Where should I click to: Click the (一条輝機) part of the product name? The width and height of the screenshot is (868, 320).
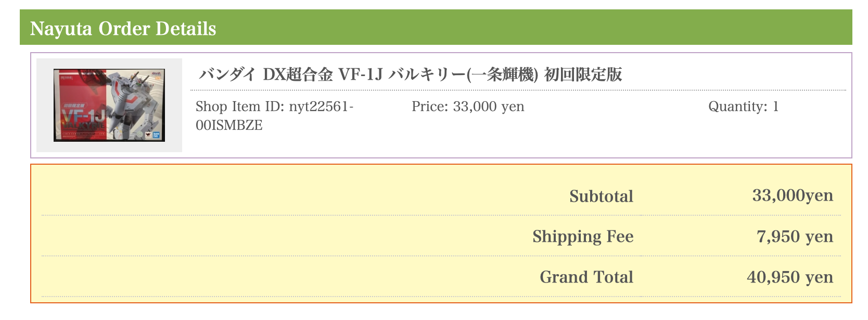pyautogui.click(x=502, y=75)
